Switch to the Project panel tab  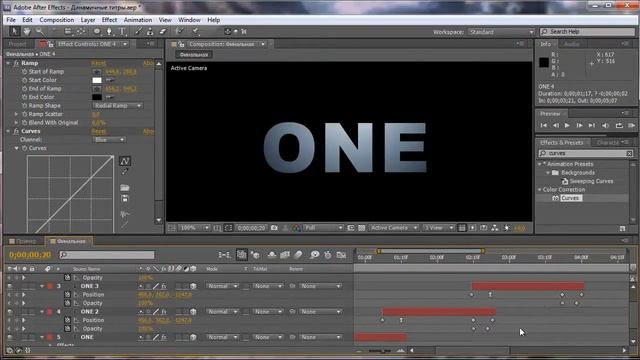[17, 44]
